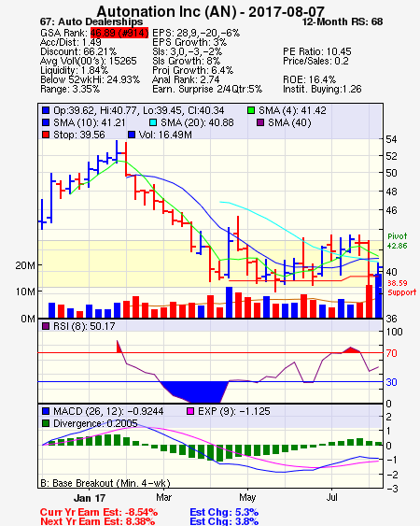Image resolution: width=420 pixels, height=526 pixels.
Task: Click the '12-Month RS: 68' text
Action: coord(343,21)
